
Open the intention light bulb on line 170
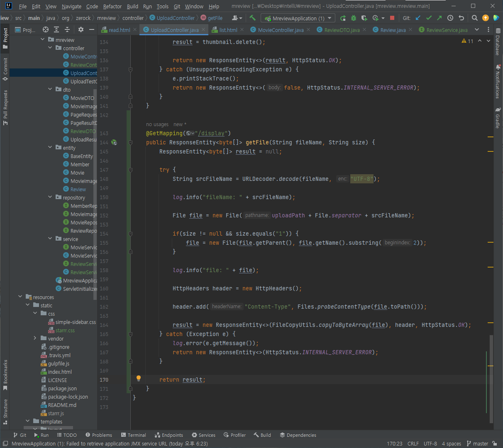139,378
